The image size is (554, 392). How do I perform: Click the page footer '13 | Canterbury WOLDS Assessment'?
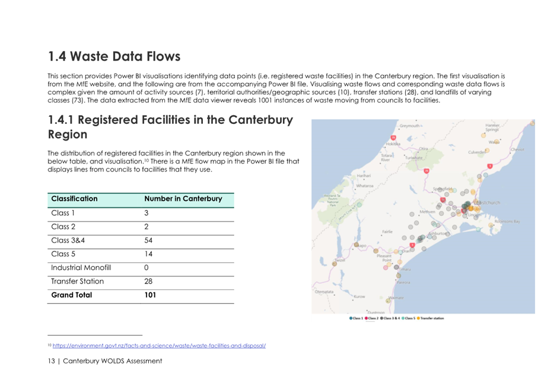105,361
